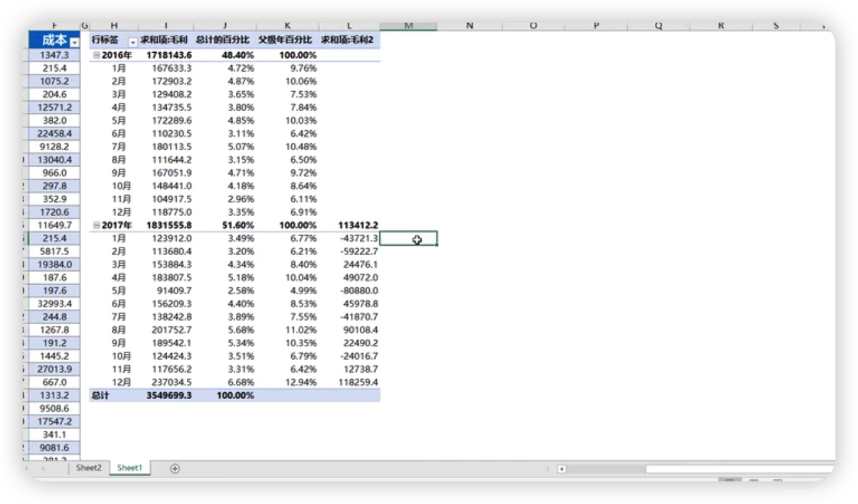Screen dimensions: 858x504
Task: Select column M header
Action: (x=408, y=26)
